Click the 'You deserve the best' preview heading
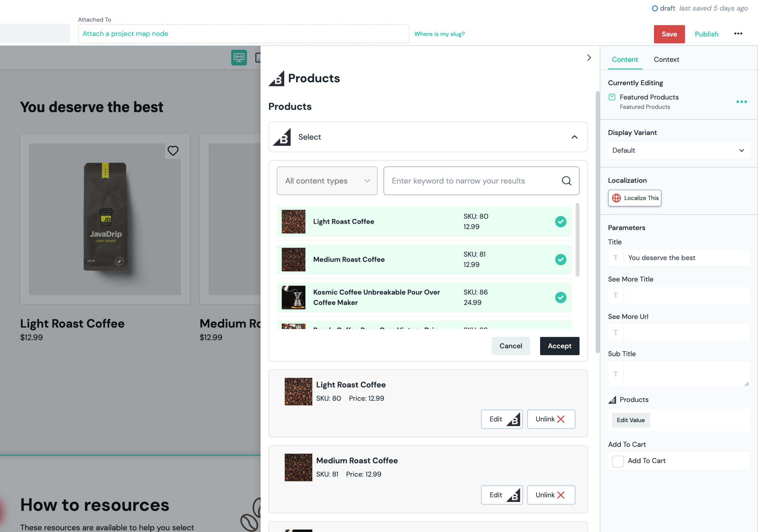This screenshot has width=758, height=532. (91, 107)
